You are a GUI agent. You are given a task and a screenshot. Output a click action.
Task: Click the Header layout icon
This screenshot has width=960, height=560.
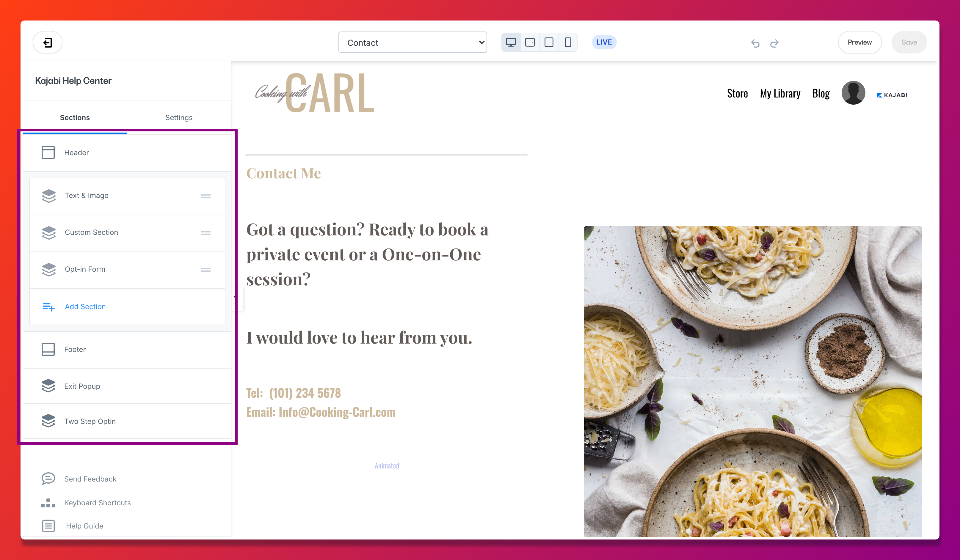tap(48, 153)
